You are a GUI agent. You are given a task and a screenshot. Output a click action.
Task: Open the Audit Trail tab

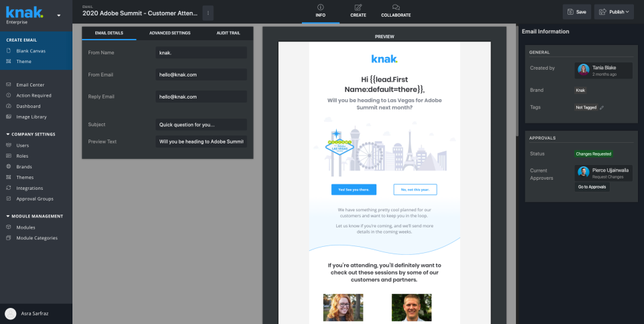click(228, 33)
